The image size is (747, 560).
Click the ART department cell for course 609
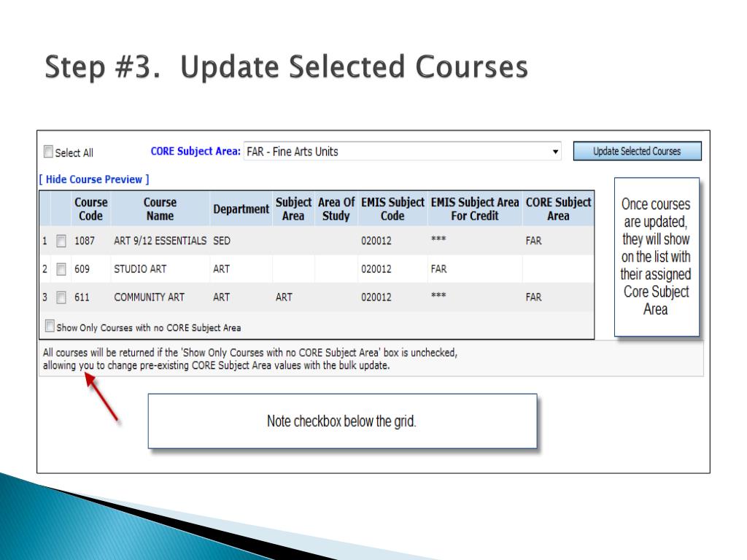tap(222, 269)
